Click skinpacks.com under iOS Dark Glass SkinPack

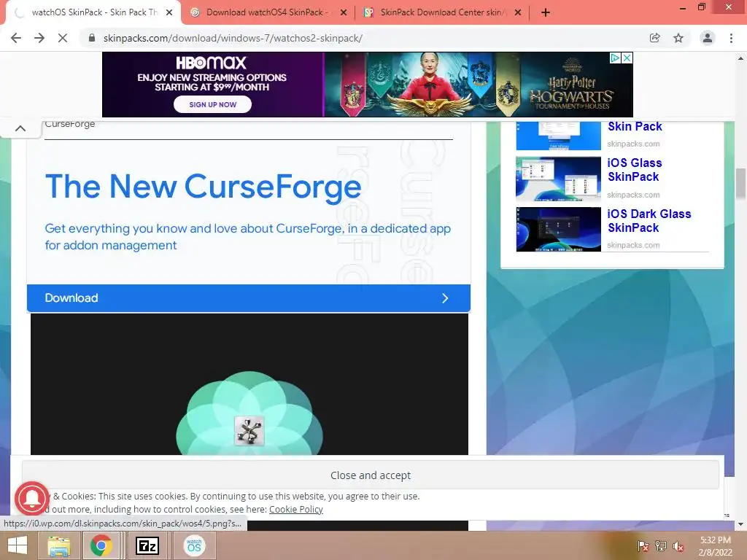(633, 245)
